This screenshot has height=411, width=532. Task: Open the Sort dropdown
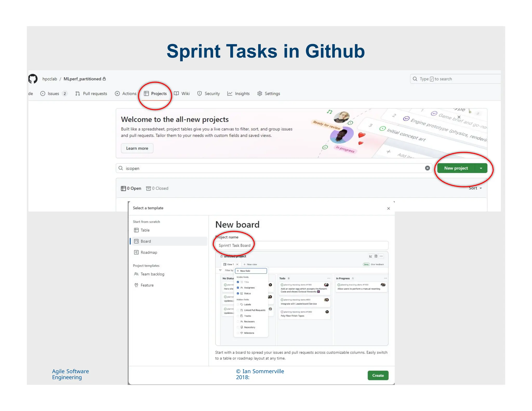475,188
